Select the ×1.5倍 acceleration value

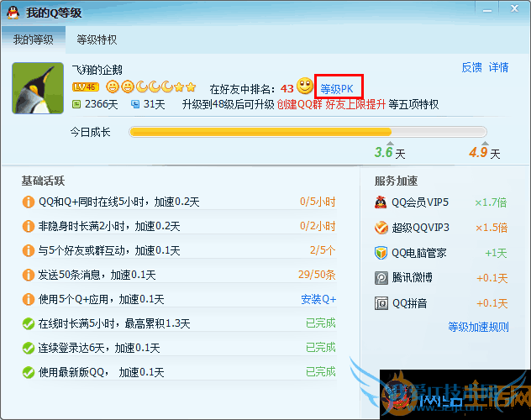pos(492,228)
